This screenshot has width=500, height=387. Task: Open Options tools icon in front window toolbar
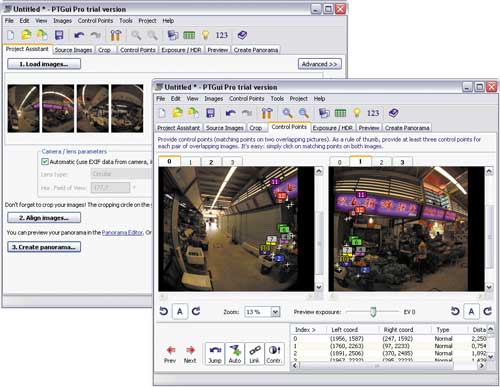point(267,113)
